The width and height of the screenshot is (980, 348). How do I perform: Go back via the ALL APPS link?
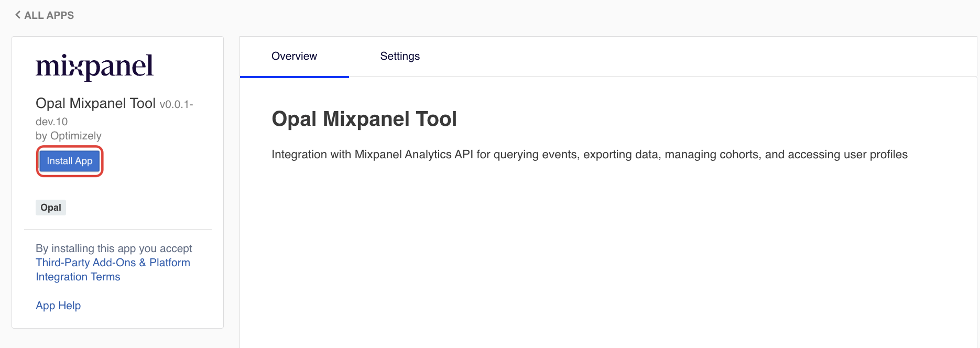[x=49, y=15]
